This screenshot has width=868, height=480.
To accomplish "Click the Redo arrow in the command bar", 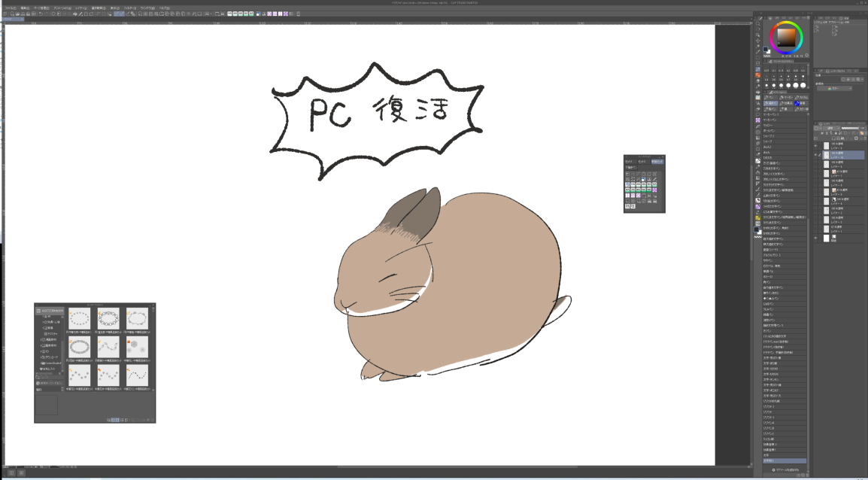I will click(46, 14).
